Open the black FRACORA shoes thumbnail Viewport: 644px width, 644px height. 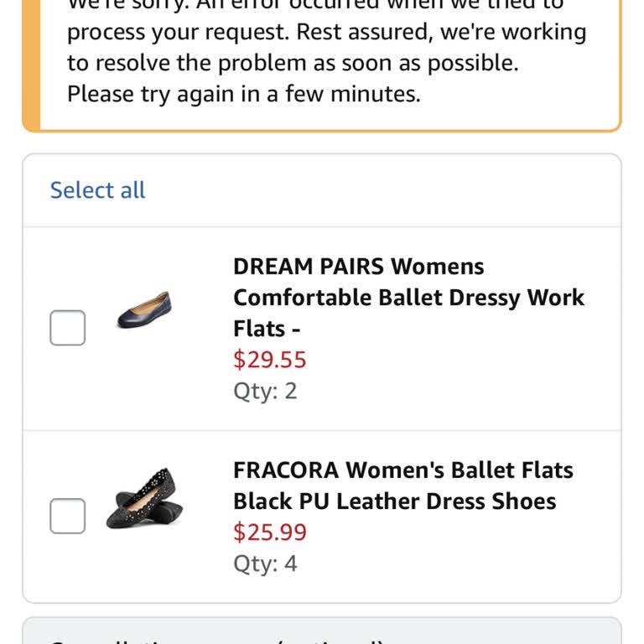tap(144, 499)
